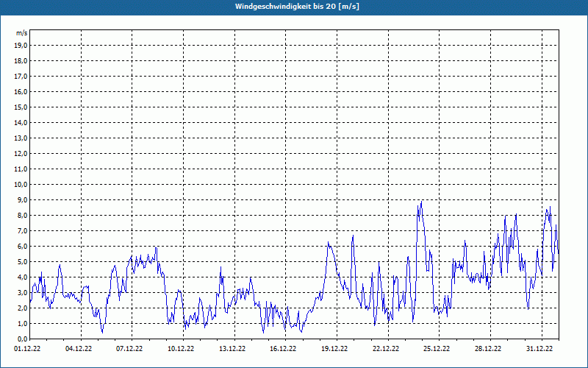Click the date label 16.12.22
This screenshot has height=368, width=588.
[x=283, y=349]
